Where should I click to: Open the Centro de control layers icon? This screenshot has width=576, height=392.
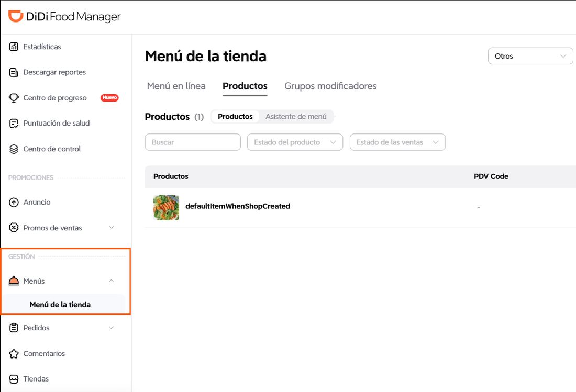(x=14, y=149)
